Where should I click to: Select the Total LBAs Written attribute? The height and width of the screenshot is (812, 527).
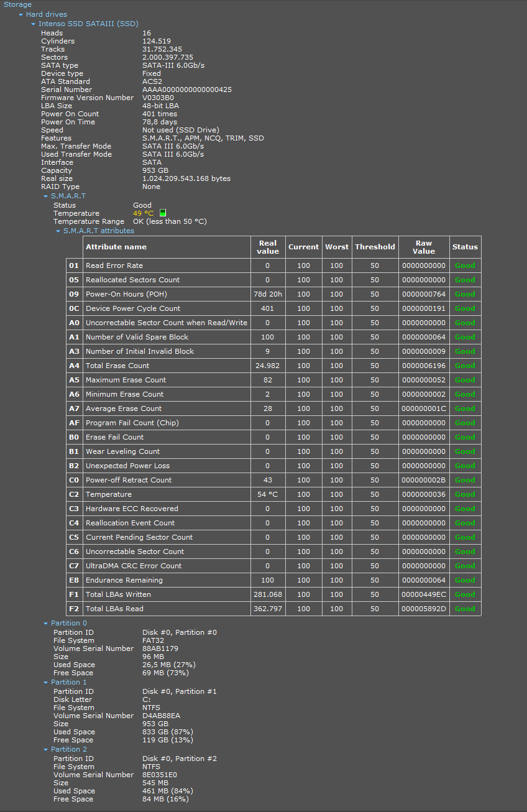118,594
